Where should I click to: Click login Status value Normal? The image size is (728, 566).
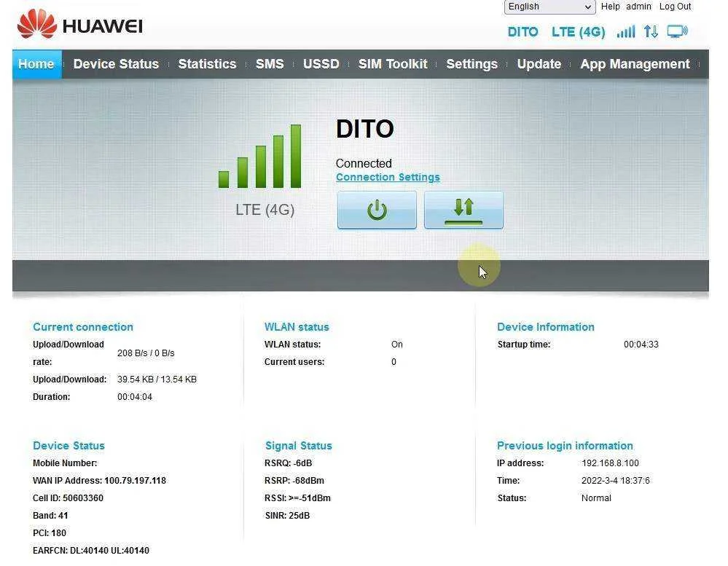(596, 498)
